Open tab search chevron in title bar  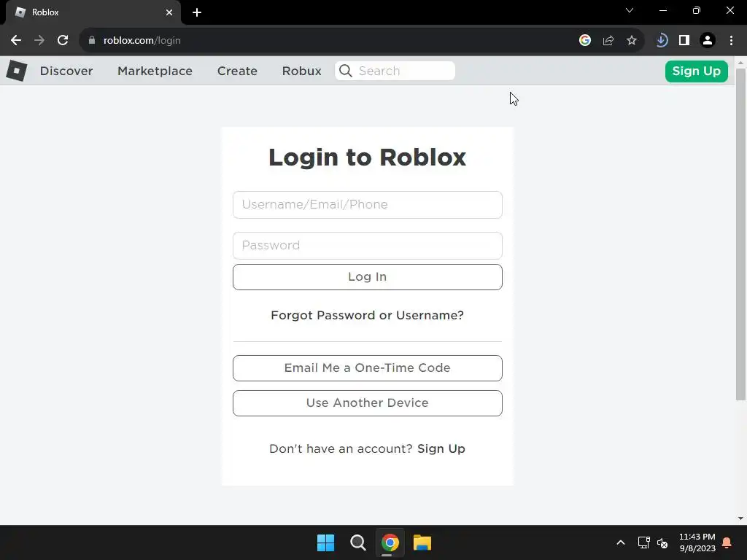(630, 10)
